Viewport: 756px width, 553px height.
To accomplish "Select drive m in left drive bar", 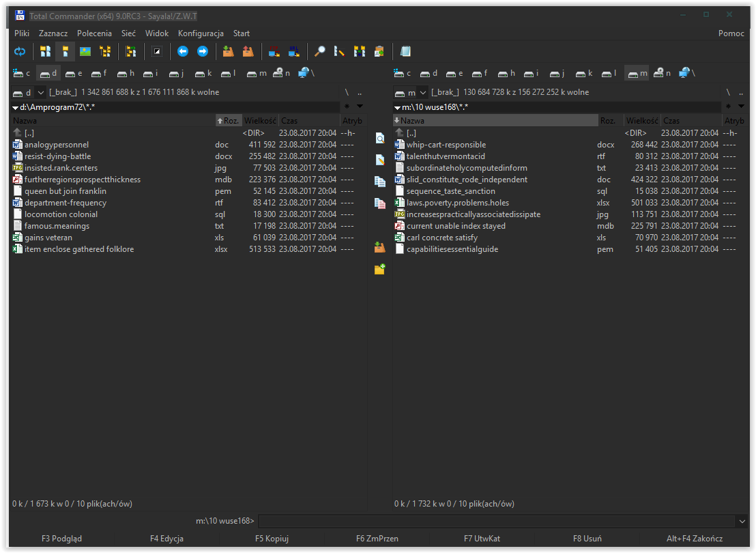I will pyautogui.click(x=257, y=73).
